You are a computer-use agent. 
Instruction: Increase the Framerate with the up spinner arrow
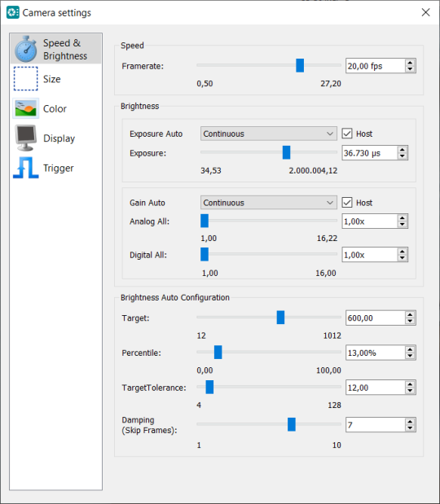pyautogui.click(x=410, y=63)
